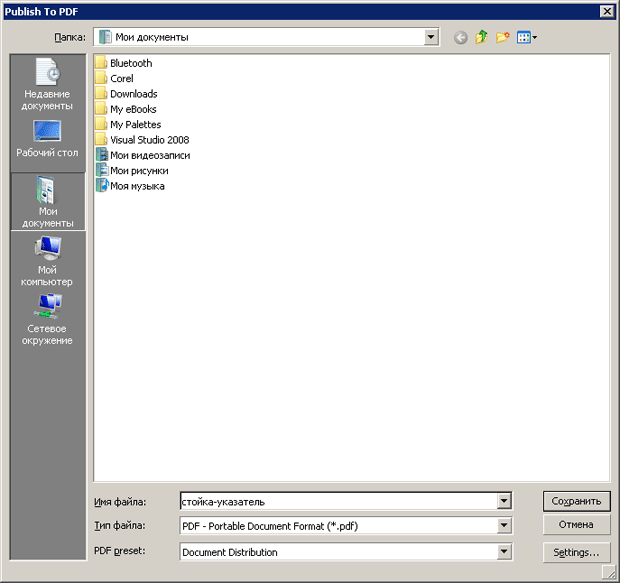
Task: Go back to the previous folder
Action: 460,38
